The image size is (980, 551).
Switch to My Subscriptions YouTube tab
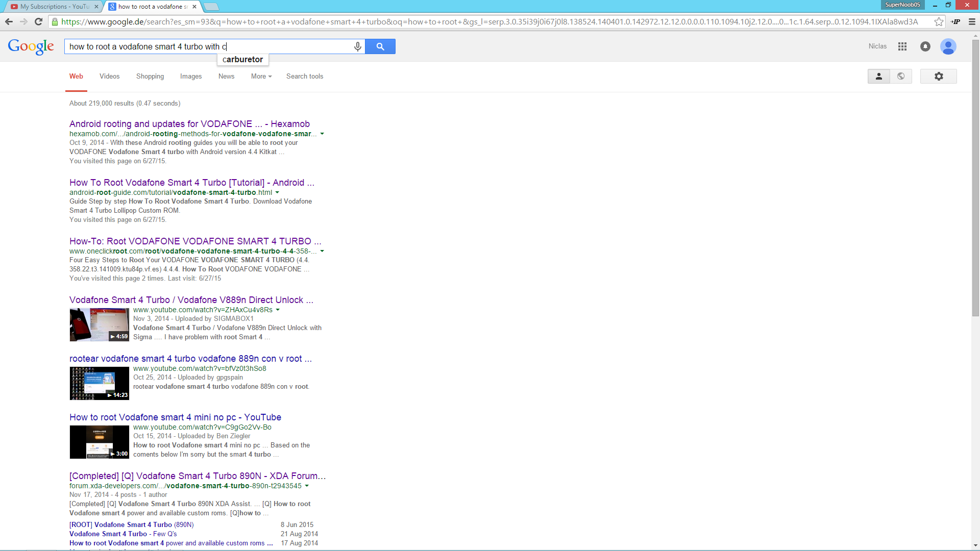point(54,7)
